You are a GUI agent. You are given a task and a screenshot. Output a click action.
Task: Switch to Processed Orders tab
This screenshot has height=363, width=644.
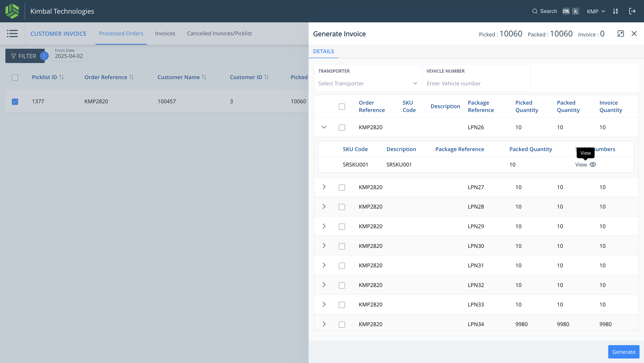[x=121, y=33]
